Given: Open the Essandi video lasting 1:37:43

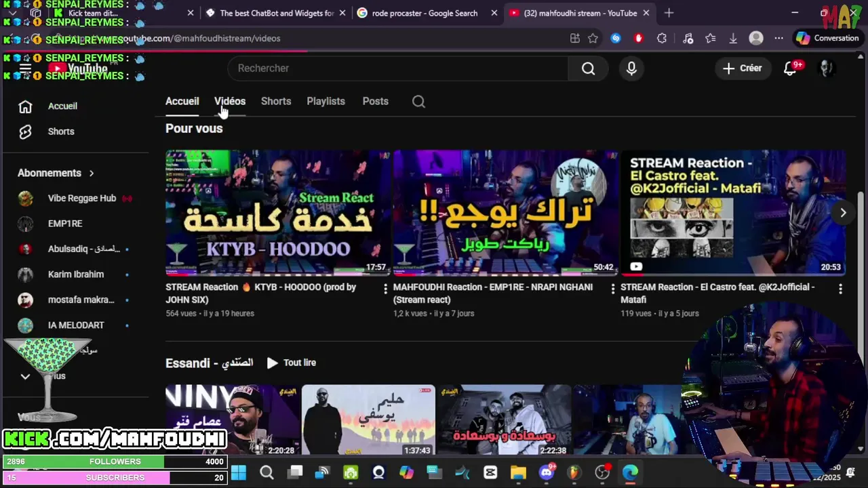Looking at the screenshot, I should [x=368, y=420].
